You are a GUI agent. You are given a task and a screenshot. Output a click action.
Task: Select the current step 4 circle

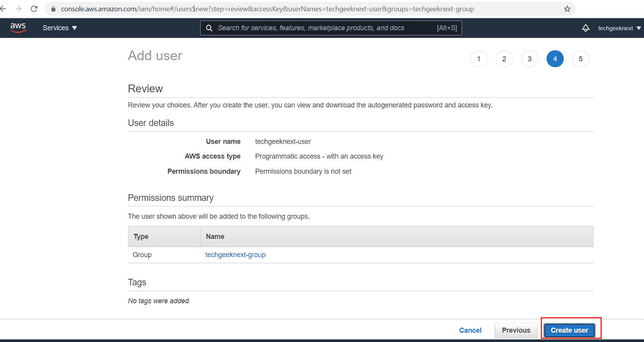[x=555, y=59]
